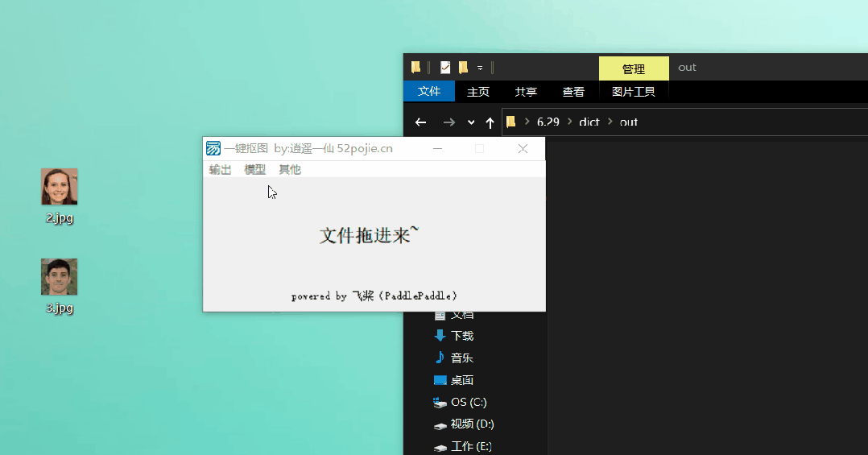
Task: Go back in Explorer
Action: (x=420, y=122)
